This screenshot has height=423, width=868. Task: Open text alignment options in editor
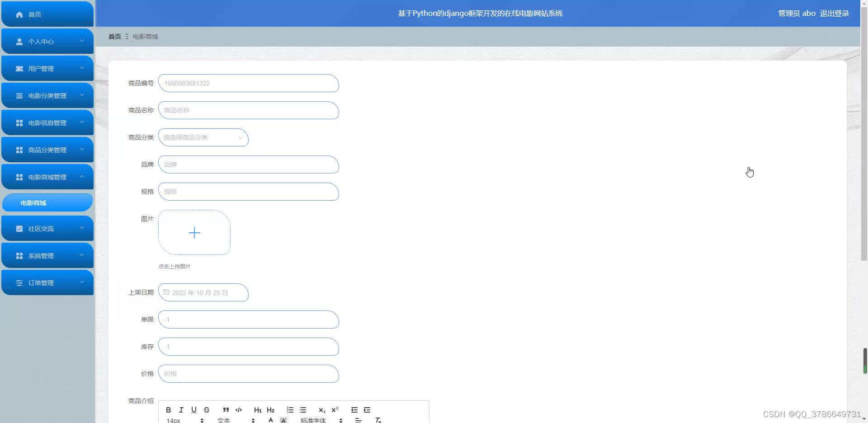click(x=358, y=420)
